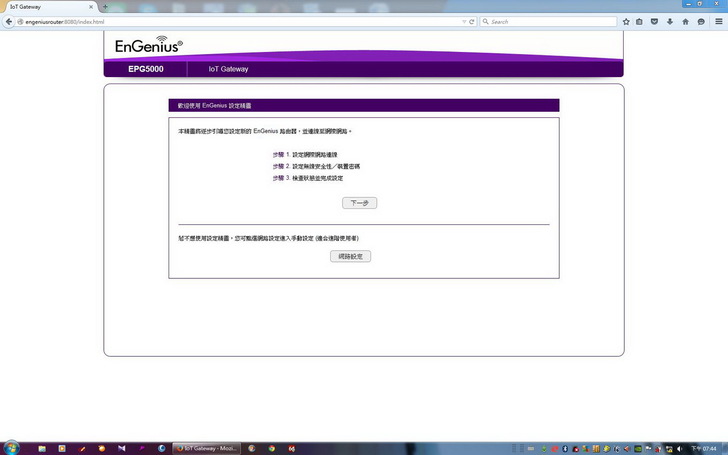
Task: Open a new tab with the plus button
Action: pos(105,7)
